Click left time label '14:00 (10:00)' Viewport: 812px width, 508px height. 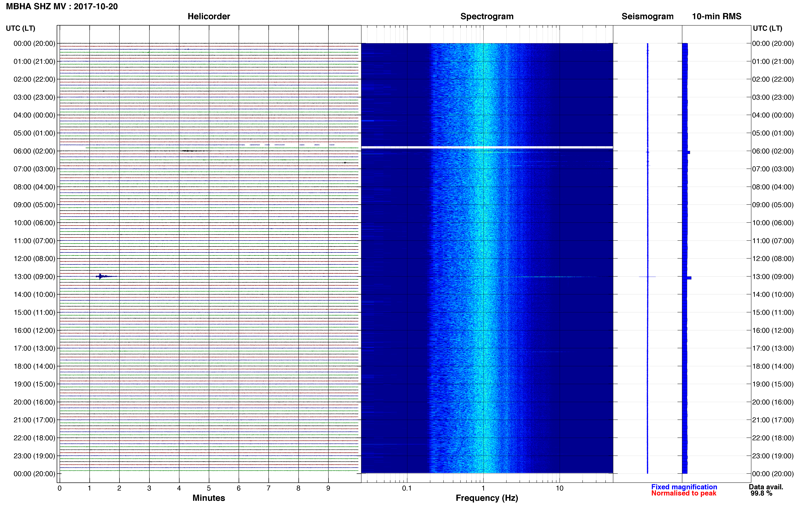[x=34, y=294]
